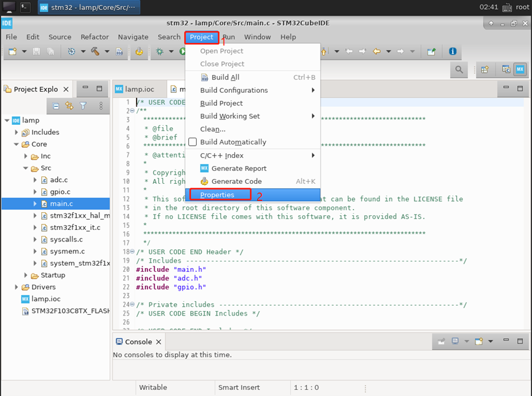Open the Window menu in menu bar
The image size is (532, 396).
coord(257,37)
